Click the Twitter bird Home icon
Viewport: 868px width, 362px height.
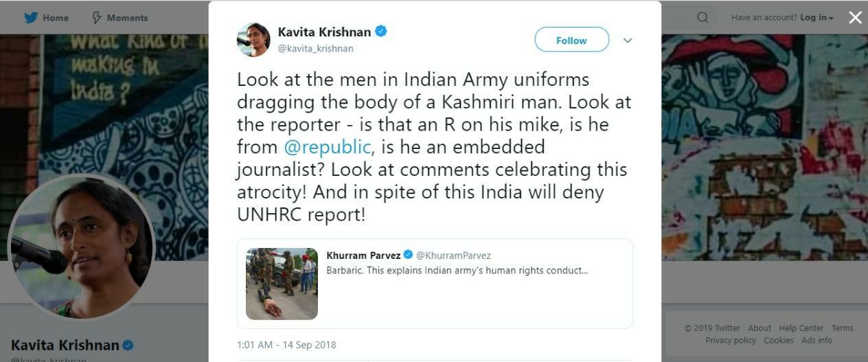click(30, 18)
